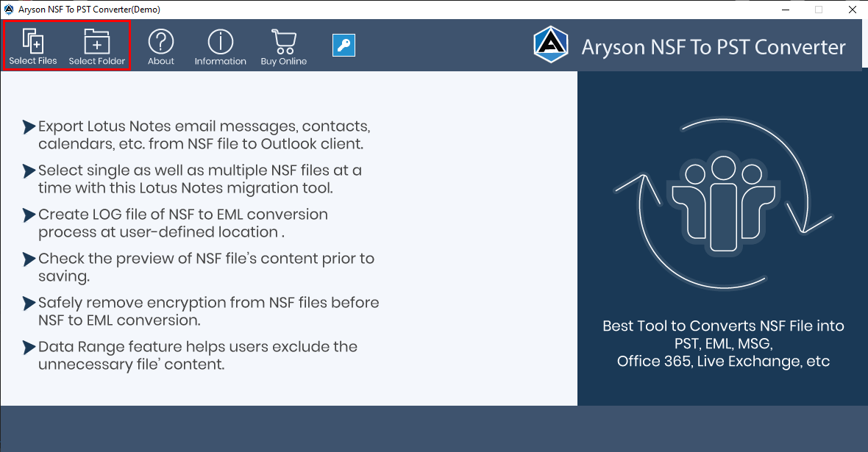Image resolution: width=868 pixels, height=452 pixels.
Task: Click the text "Export Lotus Notes email messages, contacts,"
Action: (x=204, y=126)
